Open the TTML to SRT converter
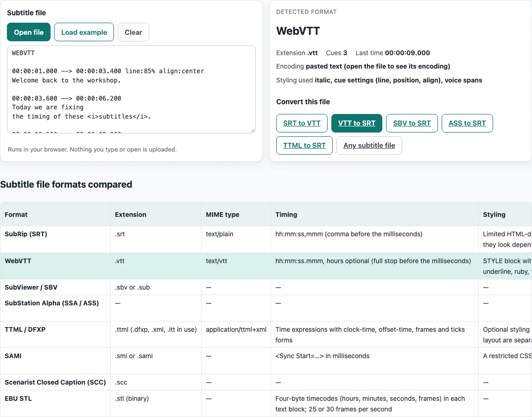 (x=304, y=145)
